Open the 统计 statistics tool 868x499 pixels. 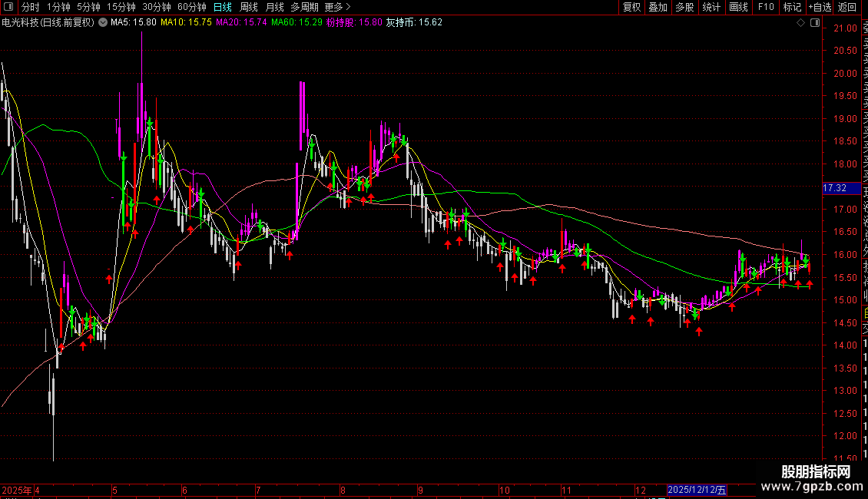(x=711, y=7)
